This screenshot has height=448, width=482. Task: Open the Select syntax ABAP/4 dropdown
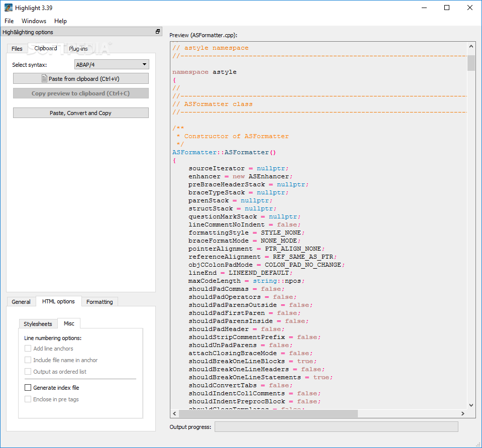pyautogui.click(x=112, y=64)
